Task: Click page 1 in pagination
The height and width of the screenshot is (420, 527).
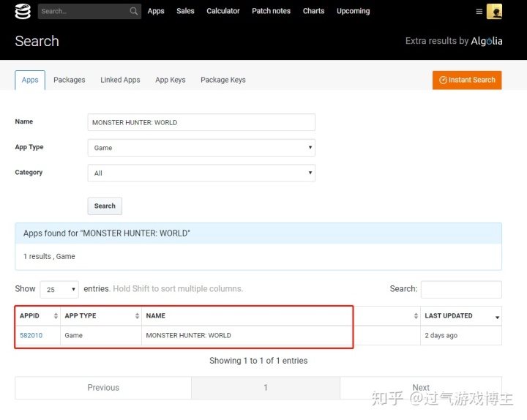Action: 266,388
